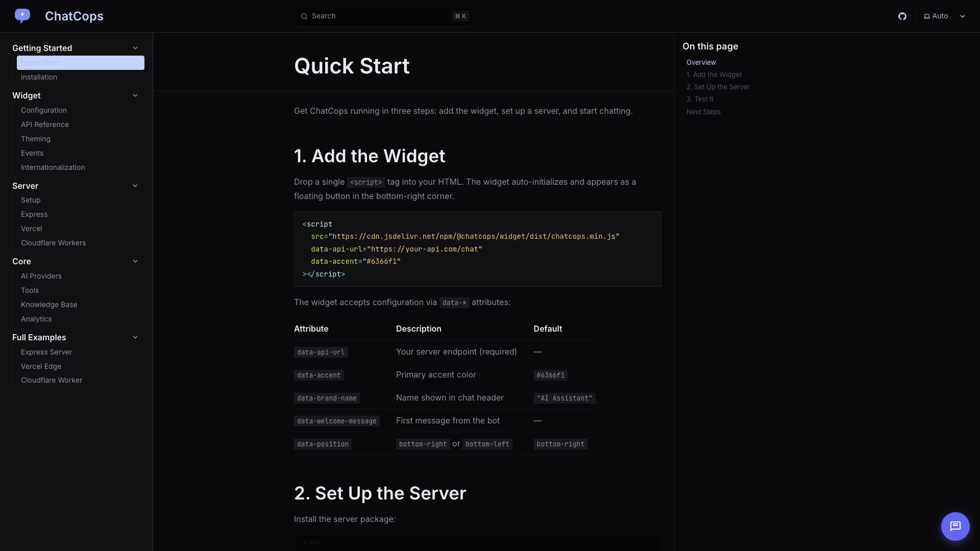Screen dimensions: 980x551
Task: Go to ChatCops home title
Action: coord(74,16)
